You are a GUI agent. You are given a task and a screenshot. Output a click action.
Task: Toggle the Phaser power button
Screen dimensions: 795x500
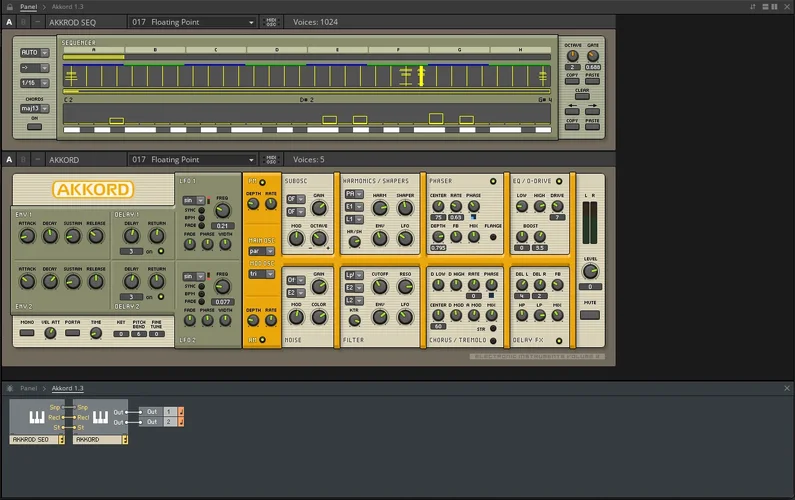[x=492, y=181]
